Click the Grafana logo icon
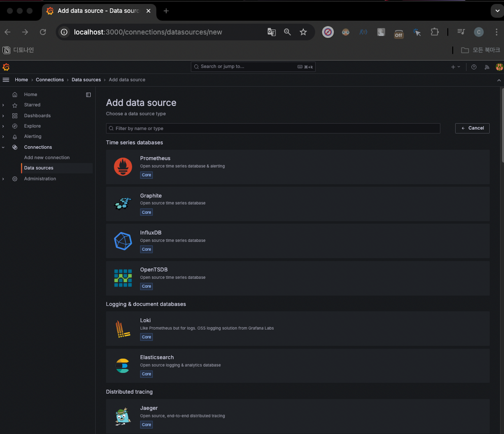The image size is (504, 434). point(6,67)
